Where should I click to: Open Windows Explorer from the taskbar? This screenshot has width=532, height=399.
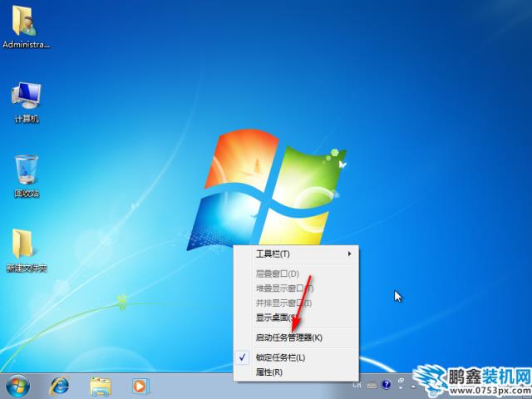(x=101, y=387)
